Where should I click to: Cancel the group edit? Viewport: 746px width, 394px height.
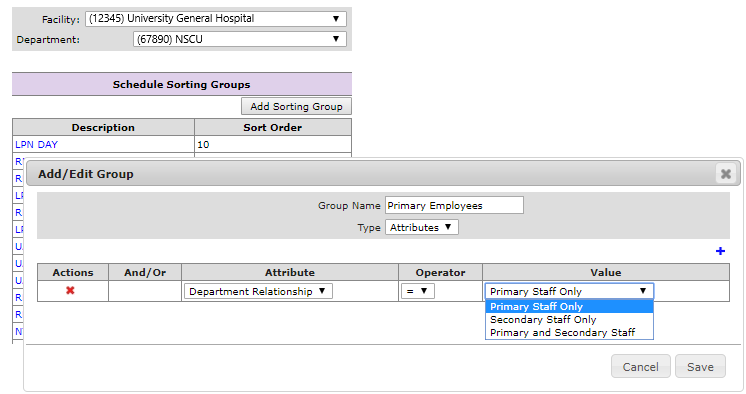click(x=640, y=366)
